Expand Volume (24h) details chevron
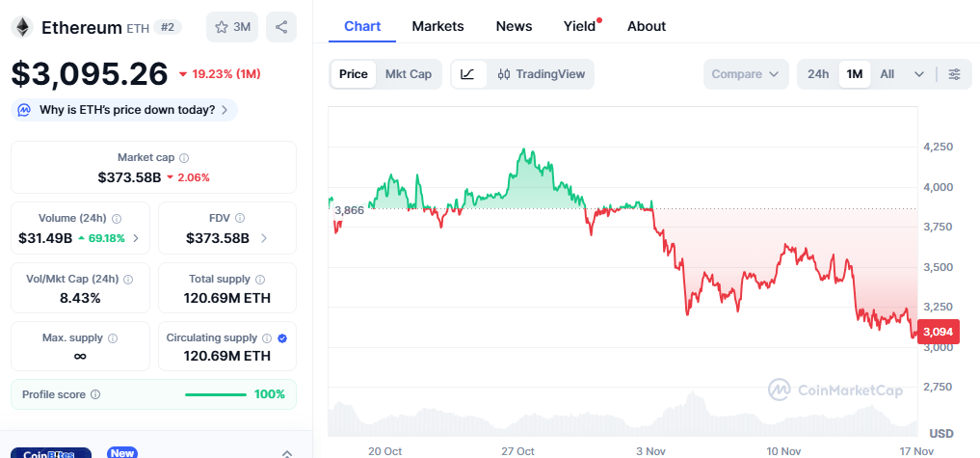Viewport: 980px width, 458px height. click(135, 238)
